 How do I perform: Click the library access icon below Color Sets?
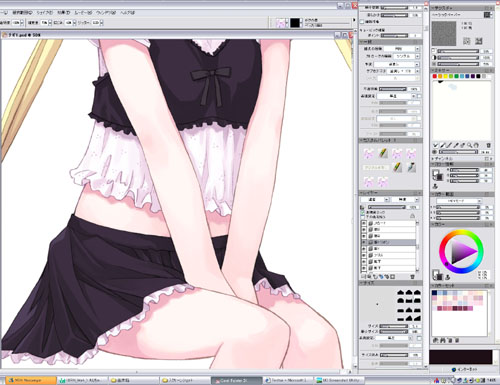tap(436, 341)
